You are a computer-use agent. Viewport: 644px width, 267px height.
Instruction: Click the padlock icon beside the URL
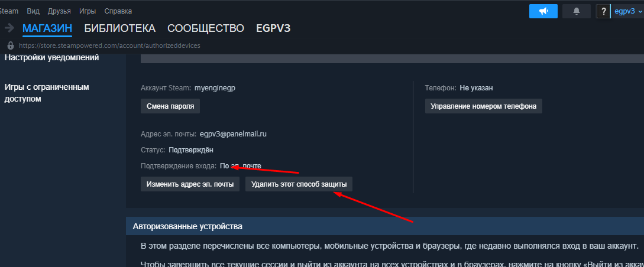point(10,45)
